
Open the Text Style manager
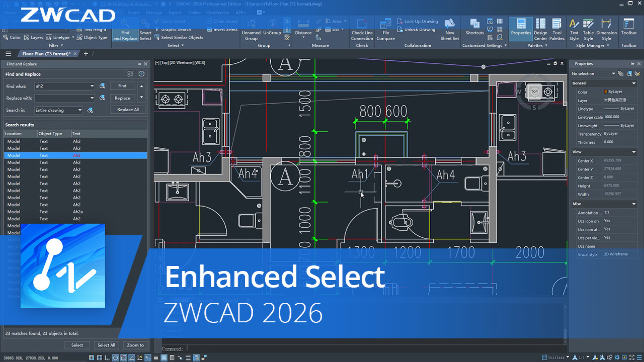click(x=574, y=30)
